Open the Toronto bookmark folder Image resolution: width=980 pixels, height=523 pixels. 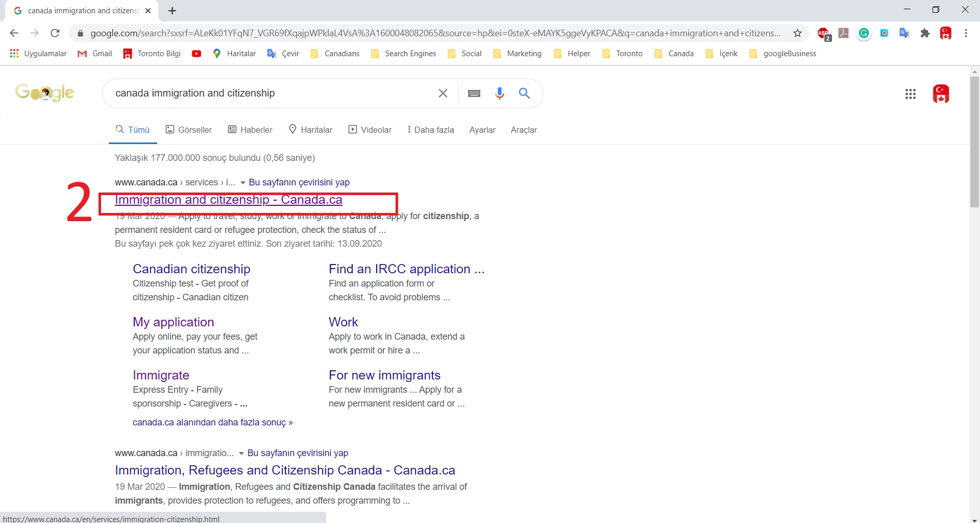pos(622,54)
